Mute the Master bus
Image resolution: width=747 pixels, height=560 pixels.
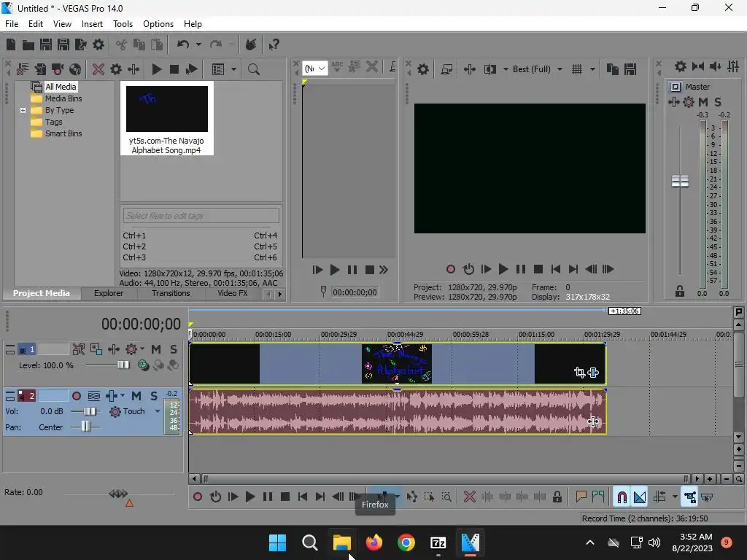coord(703,102)
